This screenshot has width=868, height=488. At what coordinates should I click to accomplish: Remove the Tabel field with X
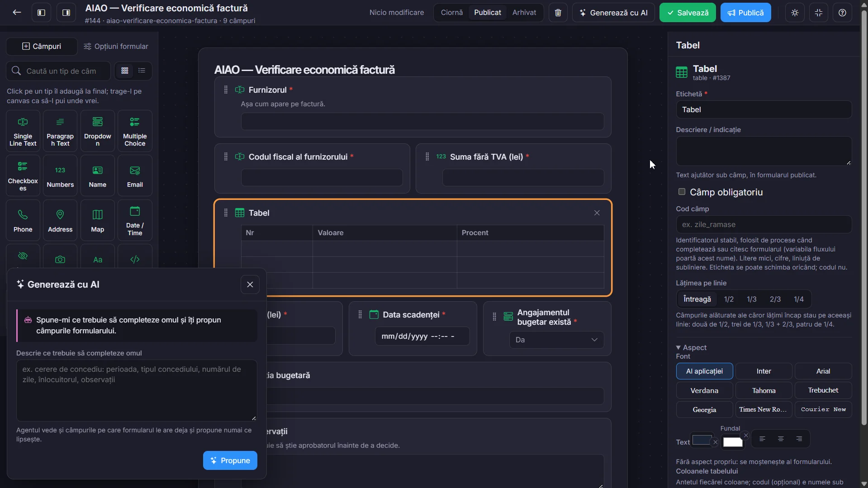(x=597, y=213)
